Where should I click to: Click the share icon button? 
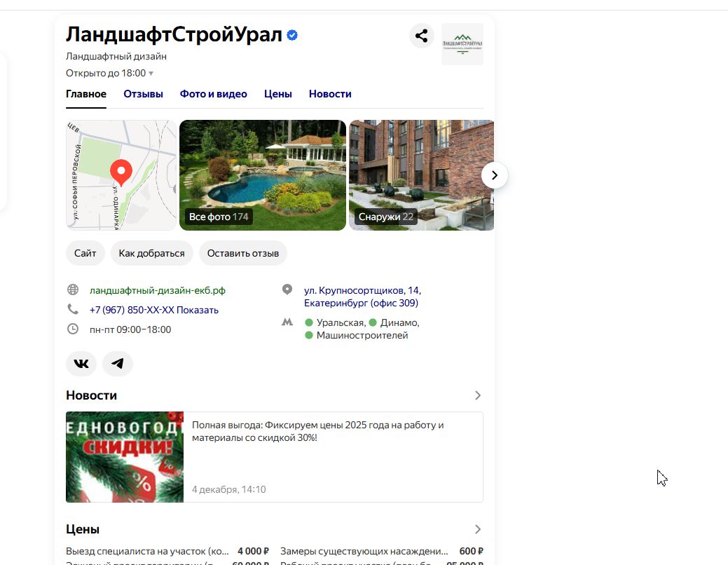click(421, 36)
